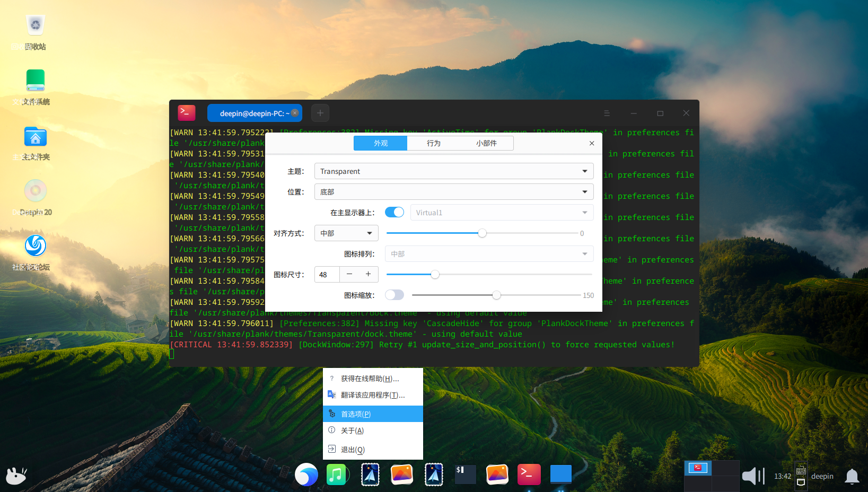Open the dark '$' terminal dock icon
This screenshot has height=492, width=868.
point(466,475)
